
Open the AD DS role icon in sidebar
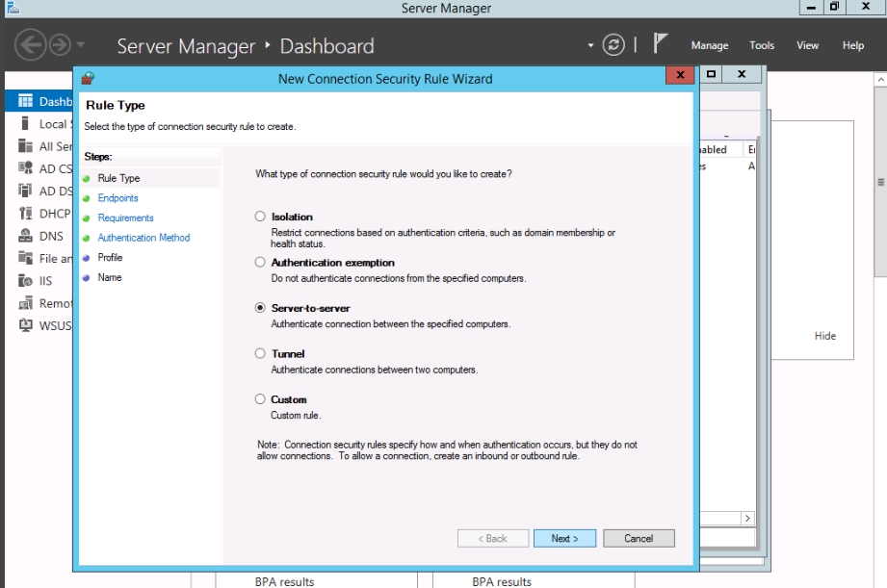click(x=25, y=191)
